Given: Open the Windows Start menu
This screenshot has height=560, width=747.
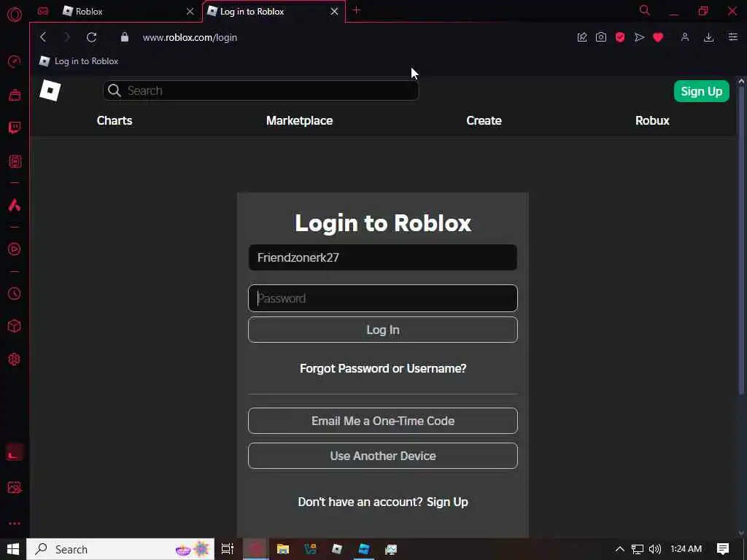Looking at the screenshot, I should pyautogui.click(x=13, y=549).
